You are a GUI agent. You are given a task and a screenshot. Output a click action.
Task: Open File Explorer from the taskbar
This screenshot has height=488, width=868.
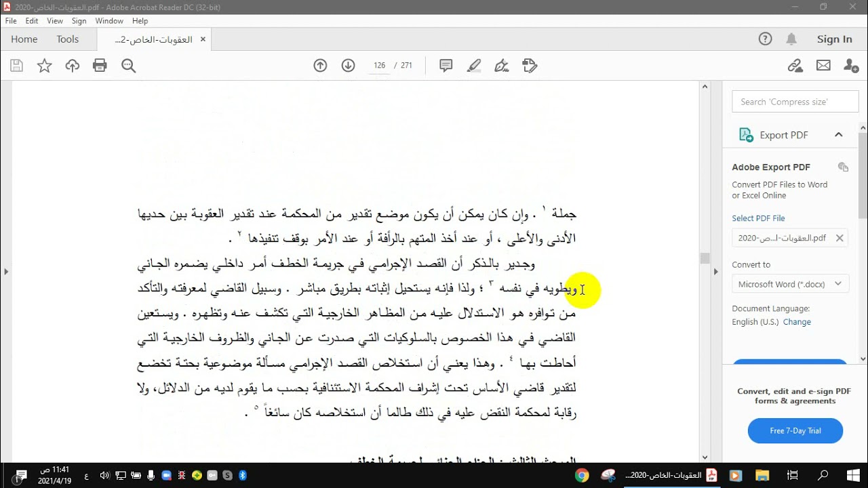coord(763,476)
